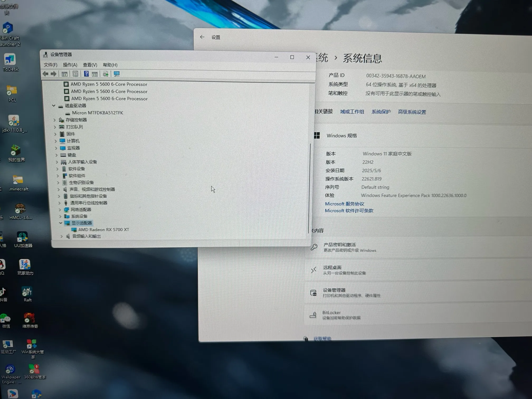The width and height of the screenshot is (532, 399).
Task: Open BitLocker settings entry
Action: pyautogui.click(x=418, y=315)
